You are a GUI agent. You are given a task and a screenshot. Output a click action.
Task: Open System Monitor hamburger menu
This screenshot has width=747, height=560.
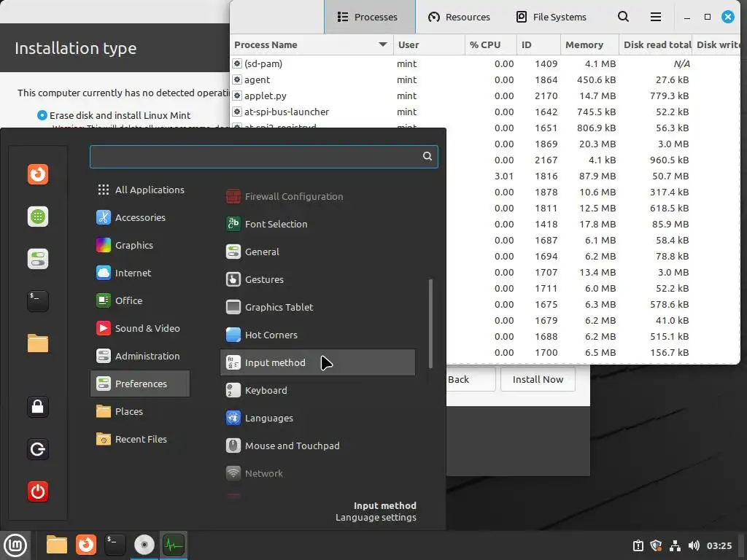(656, 17)
